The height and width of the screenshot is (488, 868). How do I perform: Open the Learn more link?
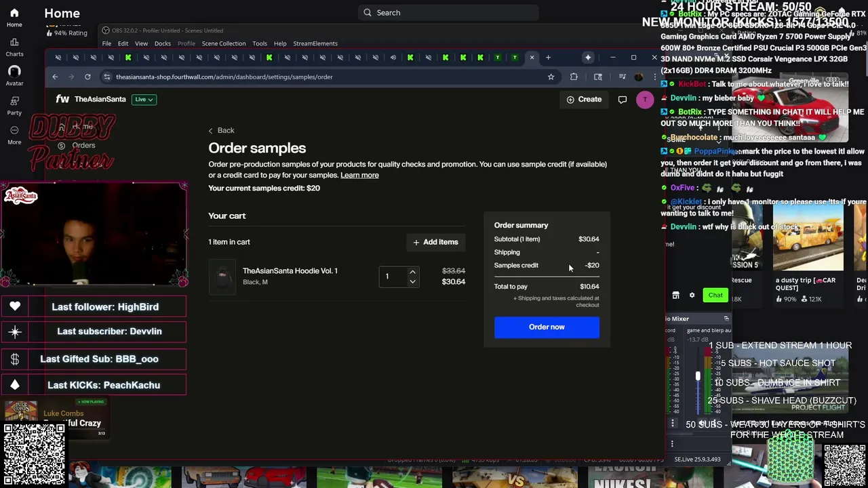tap(359, 175)
